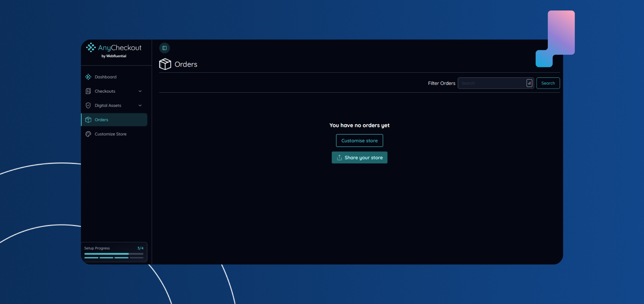
Task: Focus the Filter Orders search field
Action: tap(492, 83)
